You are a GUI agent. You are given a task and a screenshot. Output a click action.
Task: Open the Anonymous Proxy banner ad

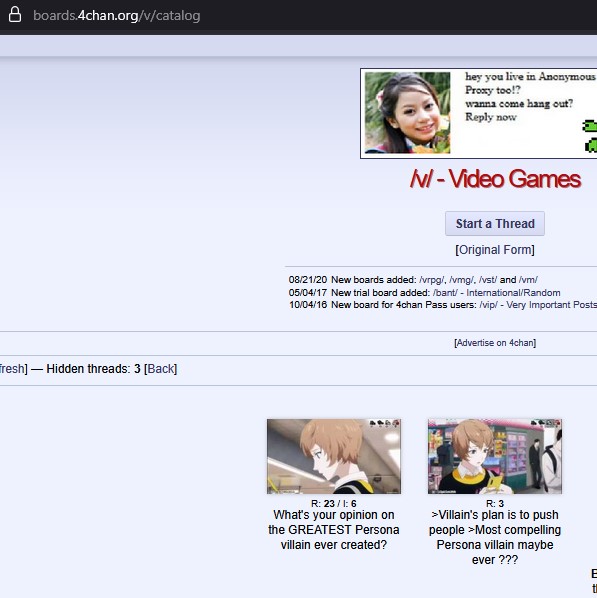coord(478,113)
